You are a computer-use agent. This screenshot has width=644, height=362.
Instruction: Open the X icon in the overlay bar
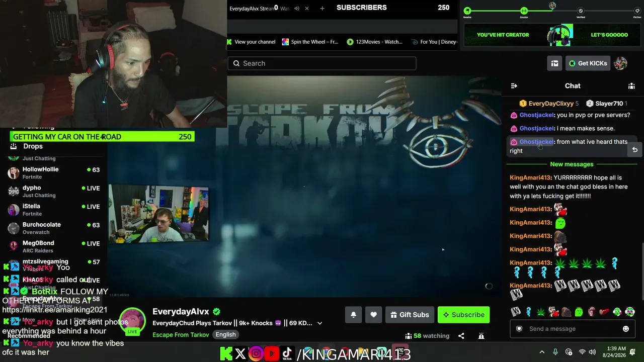pyautogui.click(x=240, y=354)
